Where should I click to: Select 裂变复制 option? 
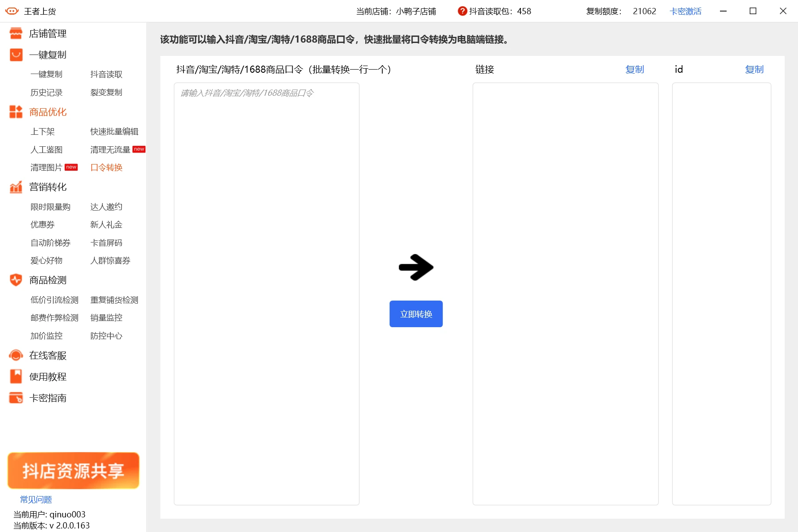[106, 93]
